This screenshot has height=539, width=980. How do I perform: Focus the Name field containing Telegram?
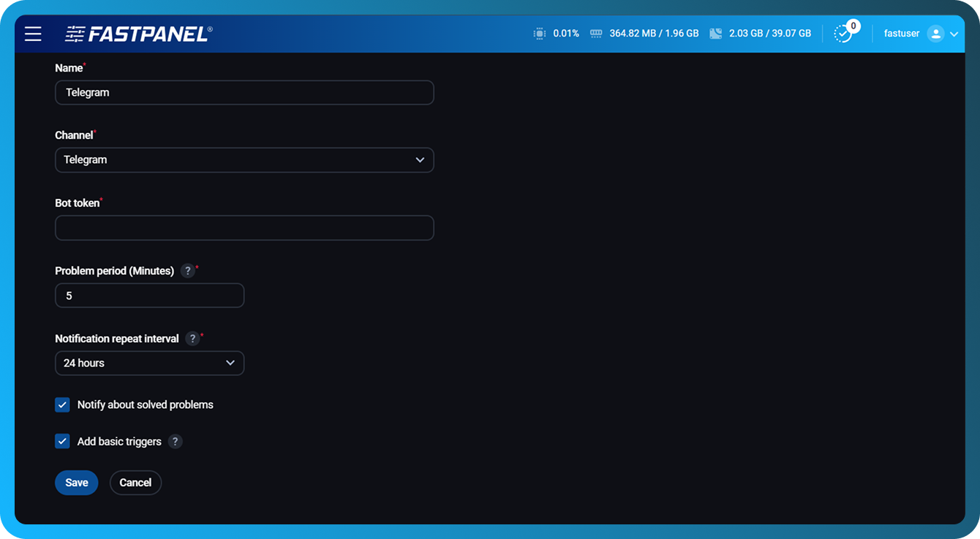[244, 93]
